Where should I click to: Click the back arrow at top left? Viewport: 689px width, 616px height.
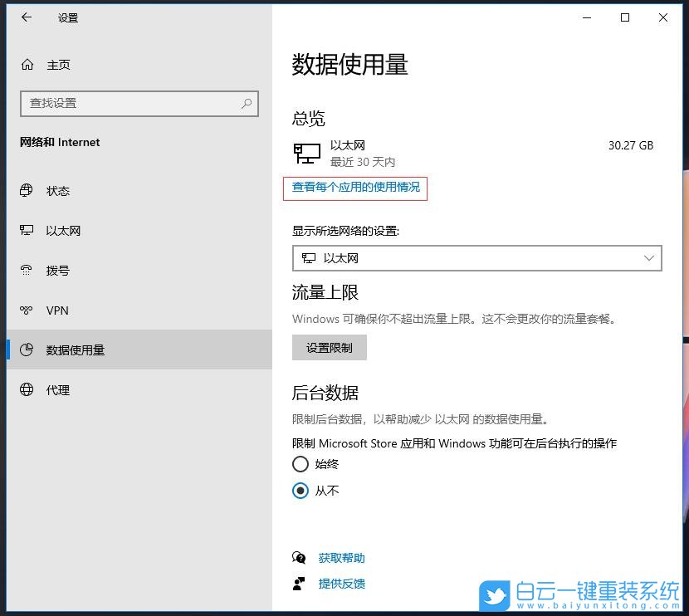(26, 17)
